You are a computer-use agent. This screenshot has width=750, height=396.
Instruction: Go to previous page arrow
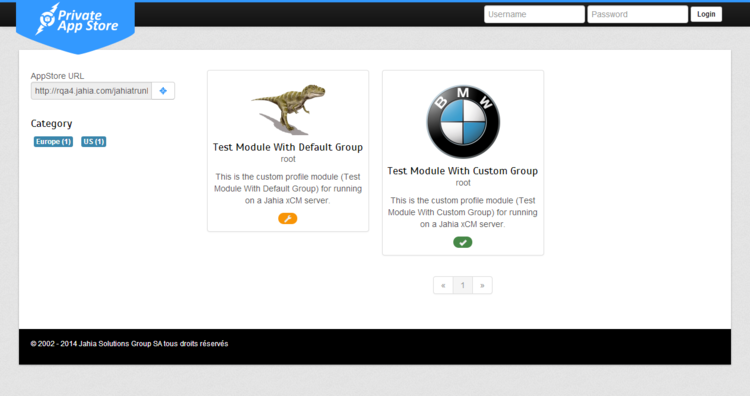(443, 285)
